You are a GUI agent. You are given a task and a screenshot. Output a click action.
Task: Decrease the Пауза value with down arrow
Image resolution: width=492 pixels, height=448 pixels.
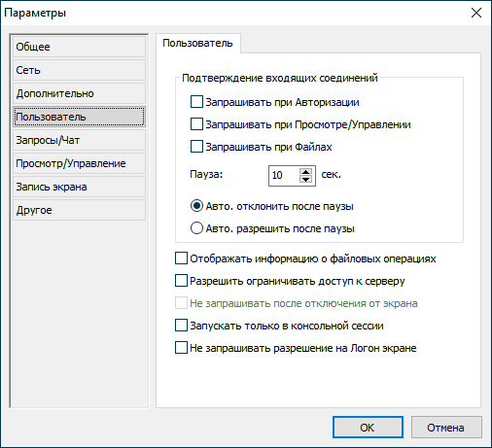click(x=306, y=179)
